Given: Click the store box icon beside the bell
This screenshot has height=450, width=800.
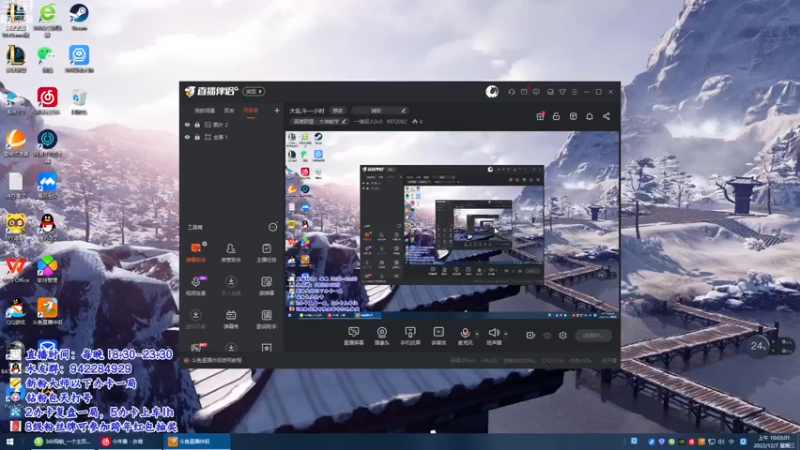Looking at the screenshot, I should click(573, 116).
